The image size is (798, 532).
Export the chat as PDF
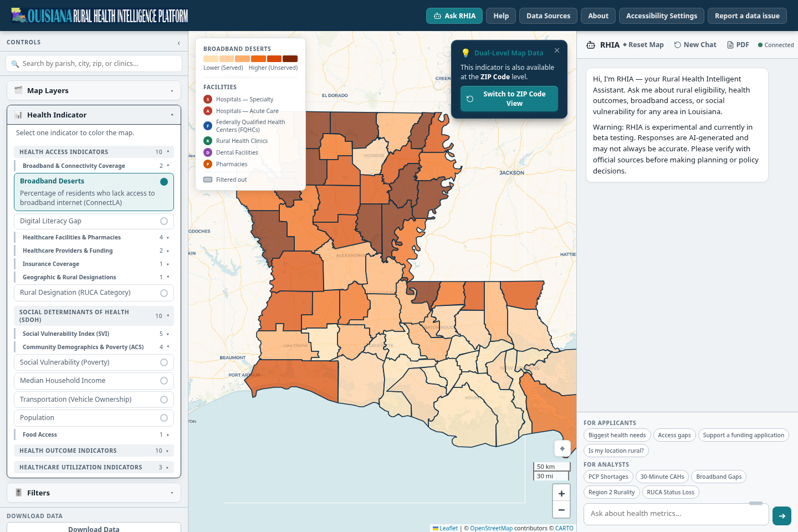tap(738, 45)
